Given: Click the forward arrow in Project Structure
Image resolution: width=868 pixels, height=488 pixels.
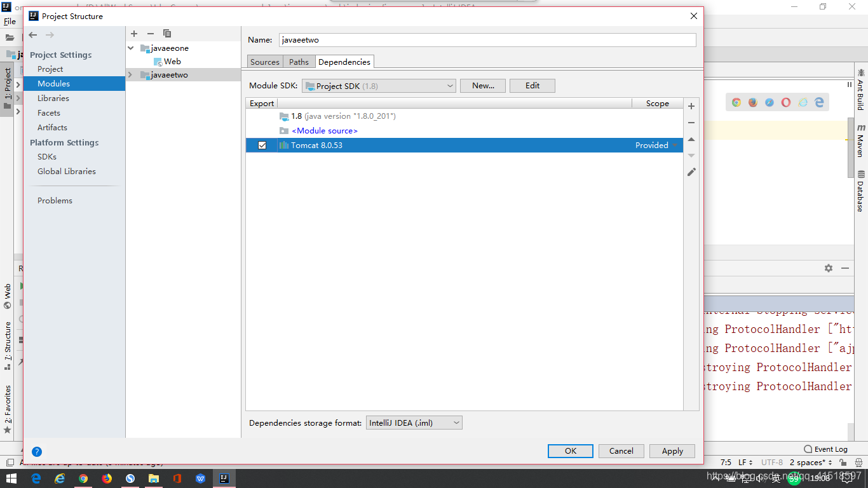Looking at the screenshot, I should click(50, 35).
